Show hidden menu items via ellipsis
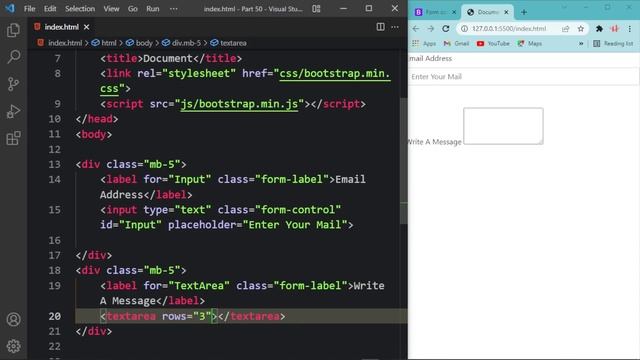The width and height of the screenshot is (640, 360). pos(173,9)
